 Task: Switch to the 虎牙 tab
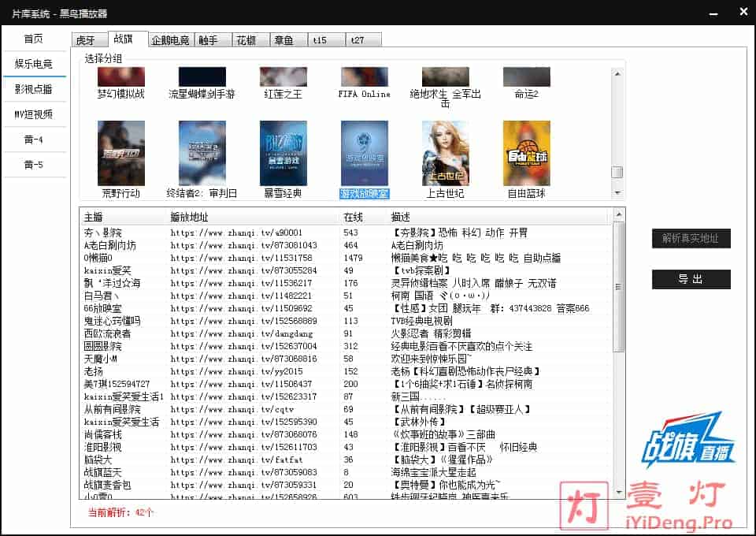point(90,39)
